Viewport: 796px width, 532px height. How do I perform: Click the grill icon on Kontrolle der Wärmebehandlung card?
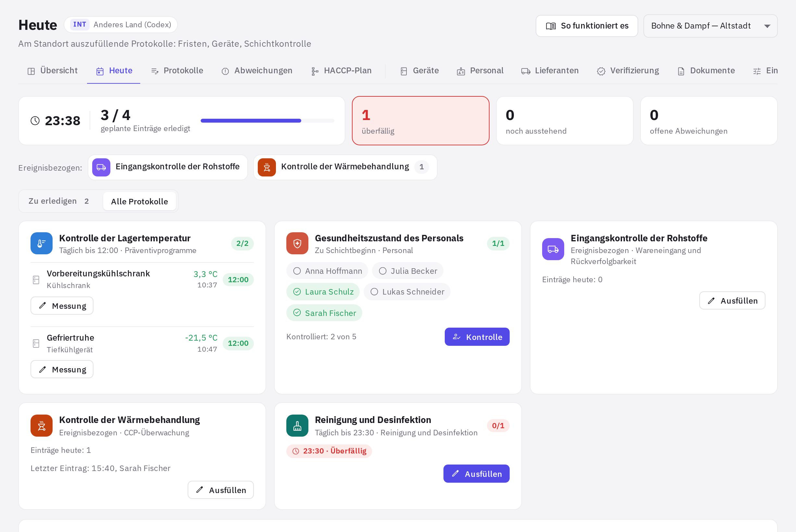click(x=42, y=426)
